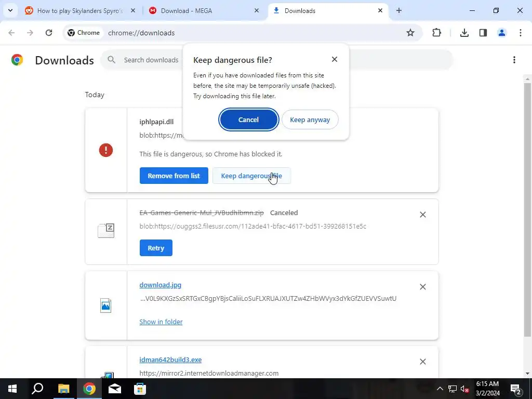Open the Mail app from taskbar

[x=115, y=389]
